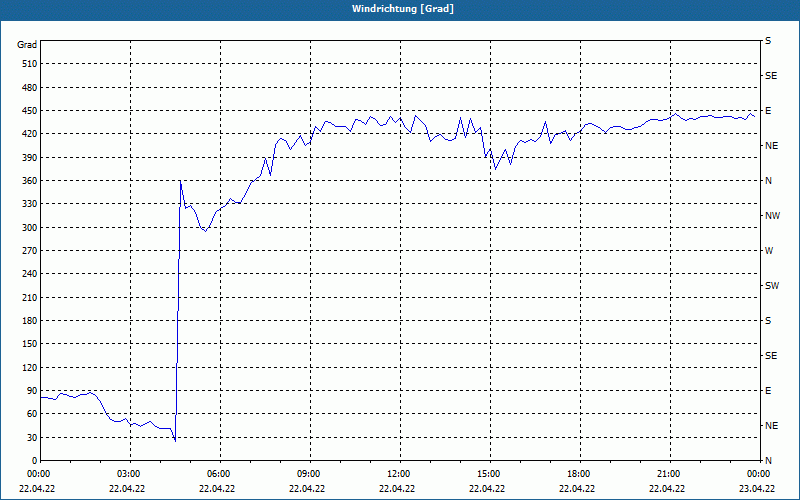Image resolution: width=800 pixels, height=500 pixels.
Task: Select the '120' y-axis value
Action: click(x=30, y=367)
